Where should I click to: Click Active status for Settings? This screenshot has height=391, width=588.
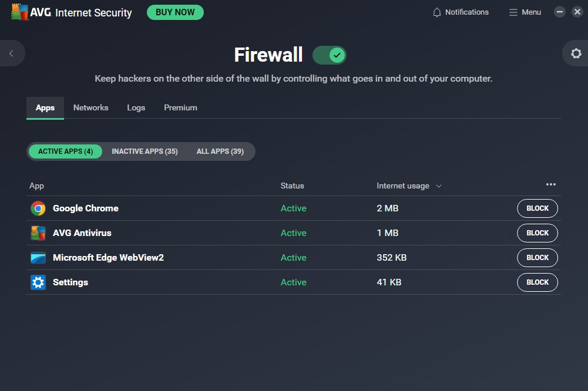pyautogui.click(x=294, y=282)
